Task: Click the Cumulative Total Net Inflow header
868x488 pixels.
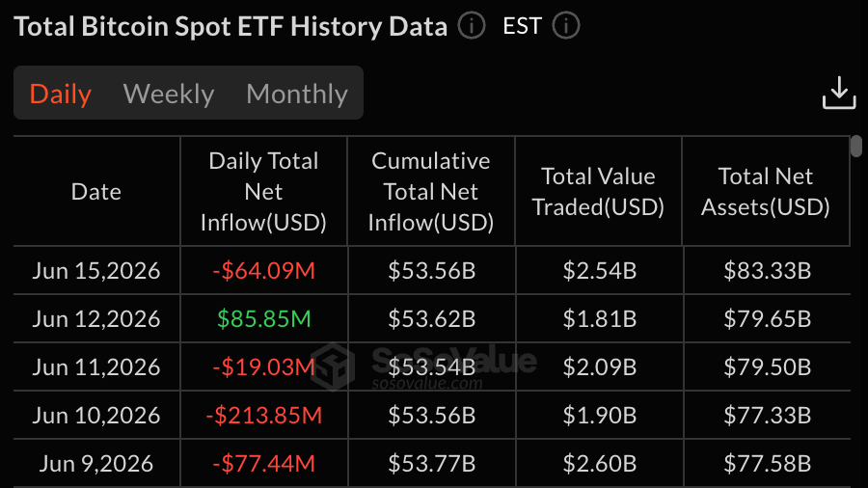Action: point(431,191)
